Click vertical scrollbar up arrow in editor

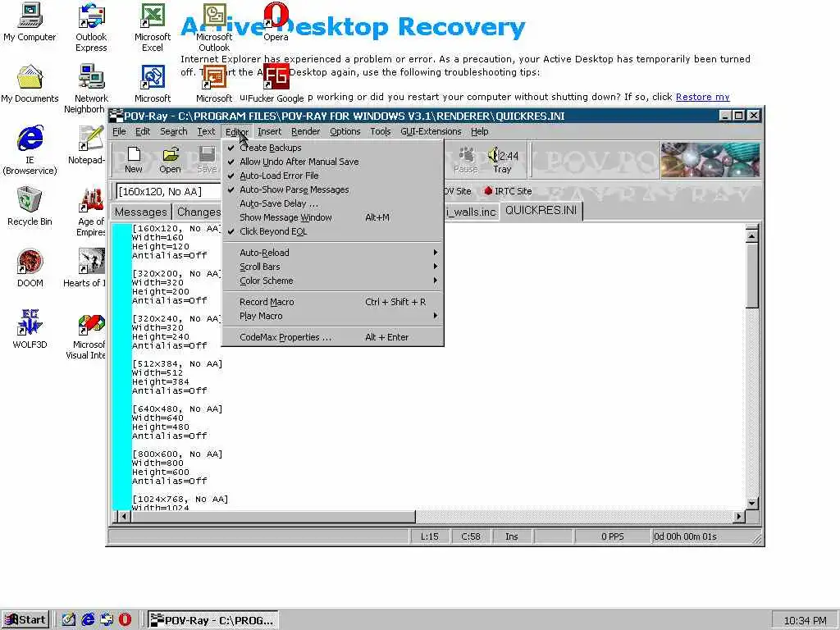tap(751, 235)
